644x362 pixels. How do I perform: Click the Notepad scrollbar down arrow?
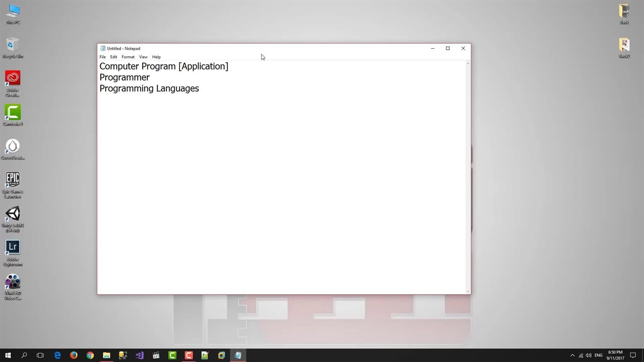(x=468, y=291)
